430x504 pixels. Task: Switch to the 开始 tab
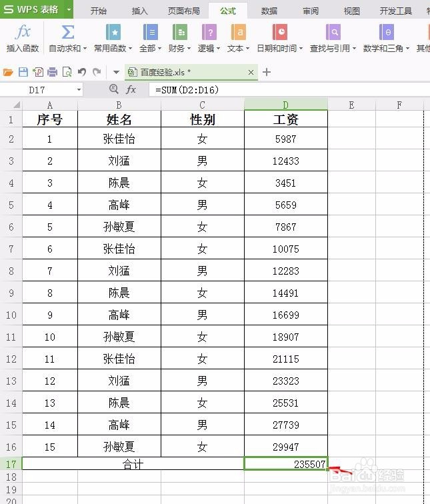coord(99,11)
